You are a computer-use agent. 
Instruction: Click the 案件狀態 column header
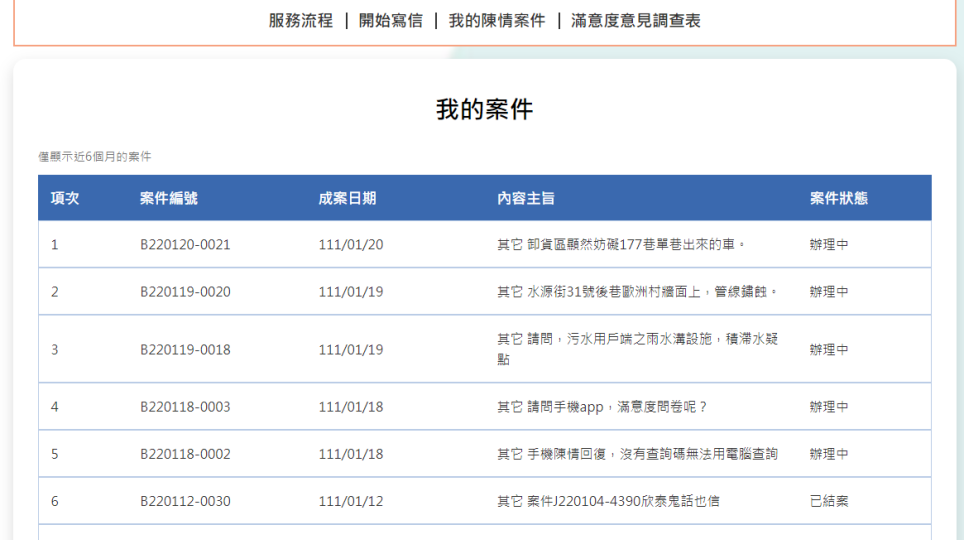coord(838,198)
